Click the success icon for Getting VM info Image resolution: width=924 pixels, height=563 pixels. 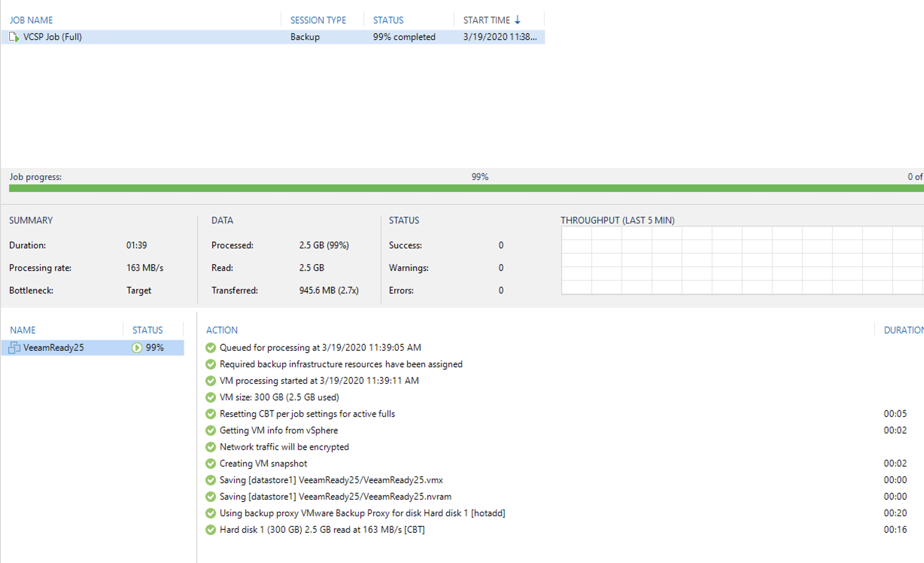coord(211,430)
